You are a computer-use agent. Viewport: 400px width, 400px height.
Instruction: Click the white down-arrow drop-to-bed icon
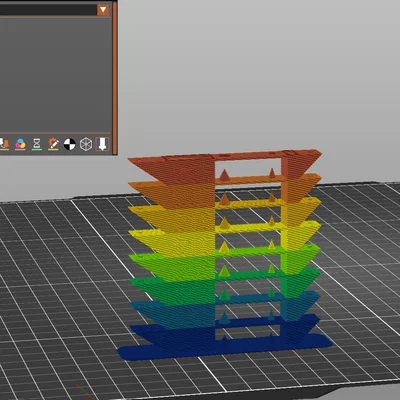click(102, 144)
